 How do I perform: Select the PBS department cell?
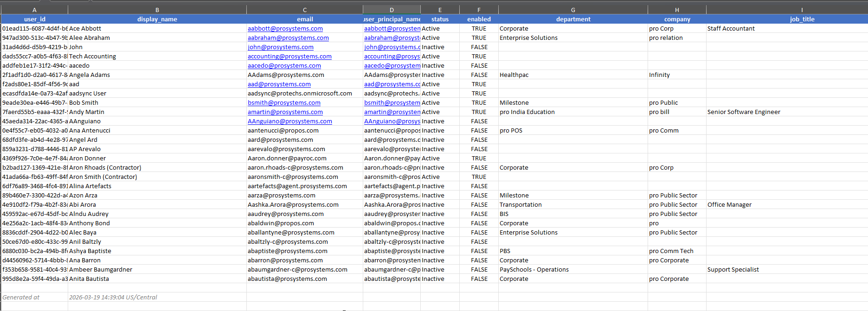(x=573, y=251)
